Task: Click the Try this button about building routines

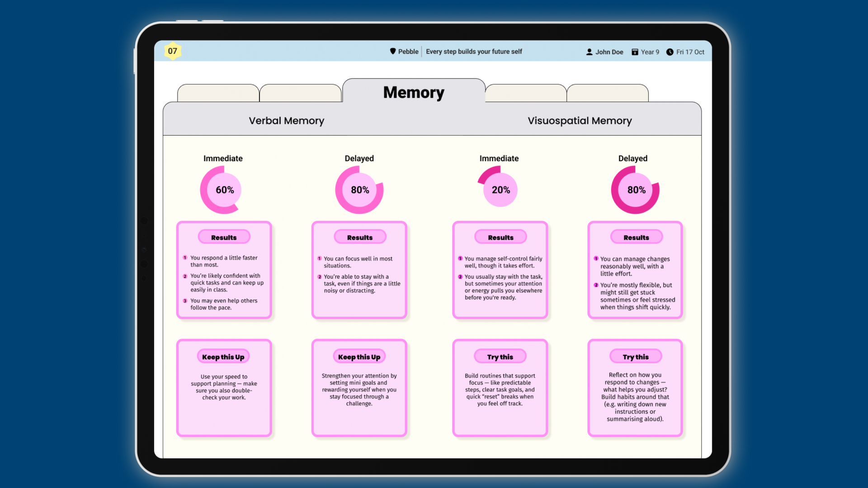Action: (500, 357)
